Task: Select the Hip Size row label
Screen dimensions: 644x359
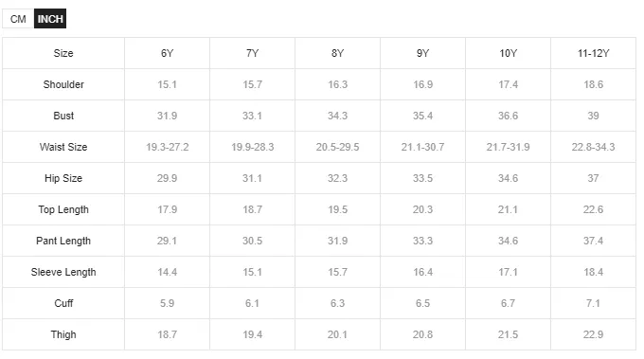Action: click(x=63, y=178)
